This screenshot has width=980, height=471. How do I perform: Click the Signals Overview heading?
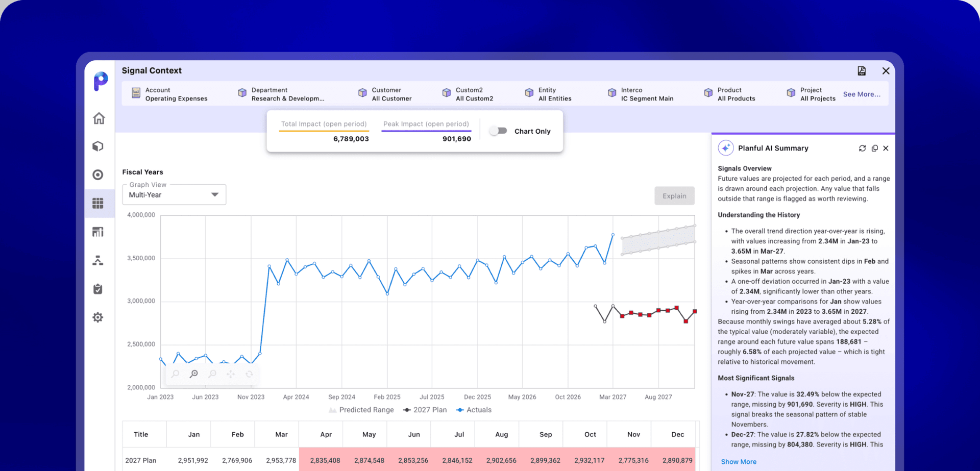(x=745, y=168)
